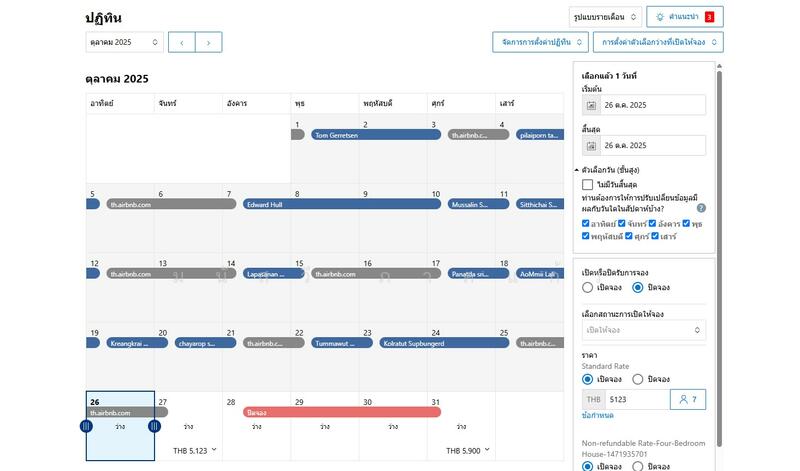This screenshot has height=471, width=800.
Task: Click the guest count person icon
Action: 687,399
